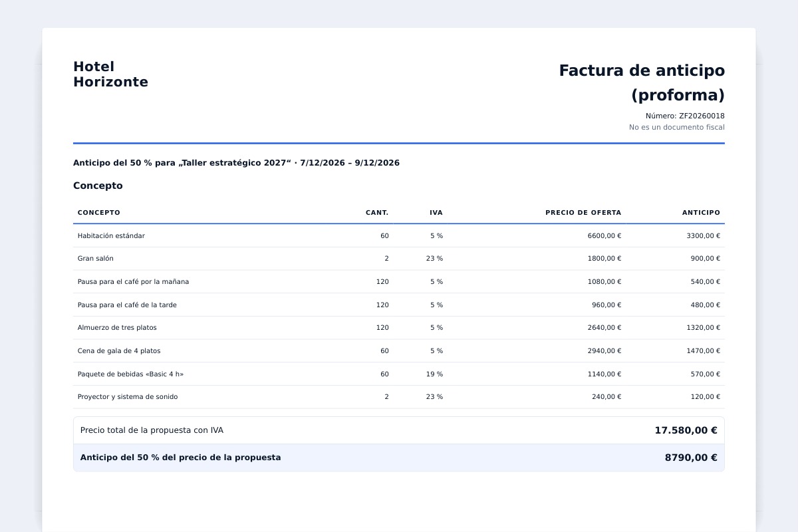Image resolution: width=798 pixels, height=532 pixels.
Task: Click 'Precio total de la propuesta con IVA'
Action: [152, 430]
